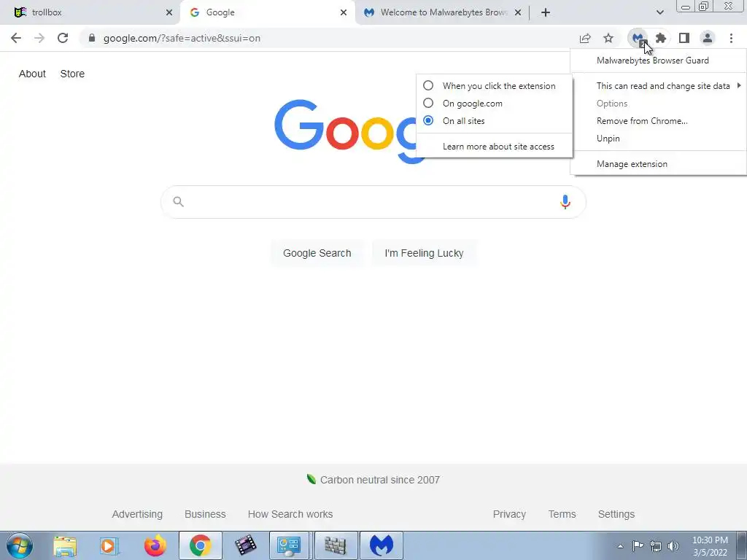Viewport: 747px width, 560px height.
Task: Open the Chrome profile avatar
Action: pyautogui.click(x=708, y=38)
